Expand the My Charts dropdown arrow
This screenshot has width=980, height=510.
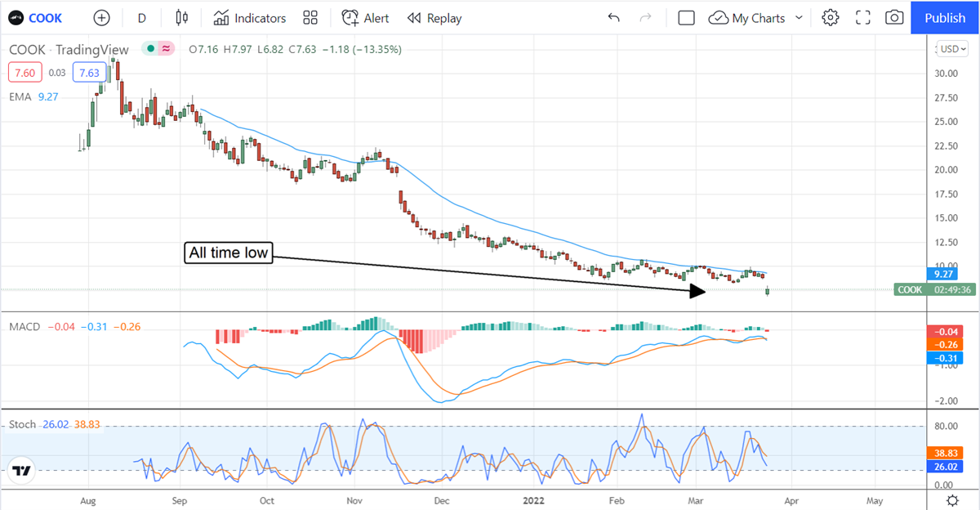[x=799, y=18]
